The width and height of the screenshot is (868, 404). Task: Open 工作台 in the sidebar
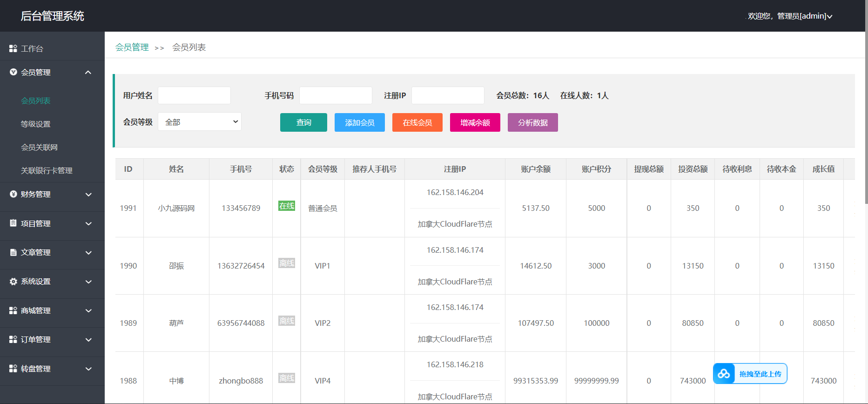point(32,48)
